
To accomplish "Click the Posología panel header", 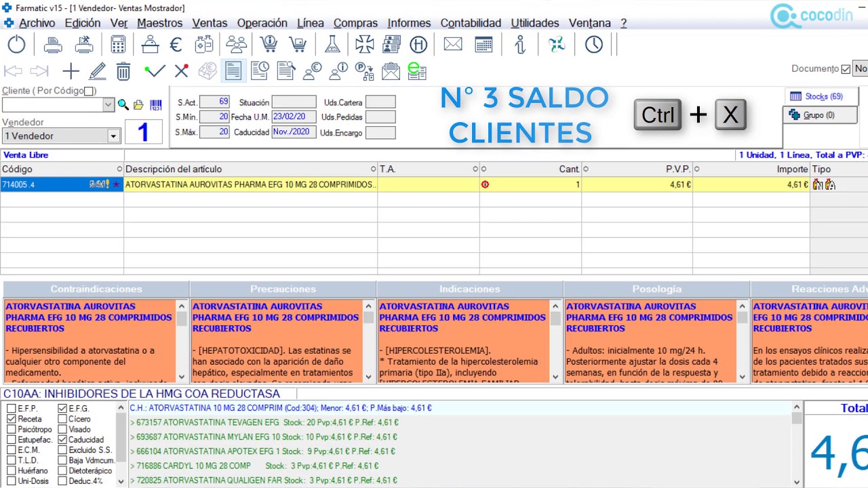I will coord(656,289).
